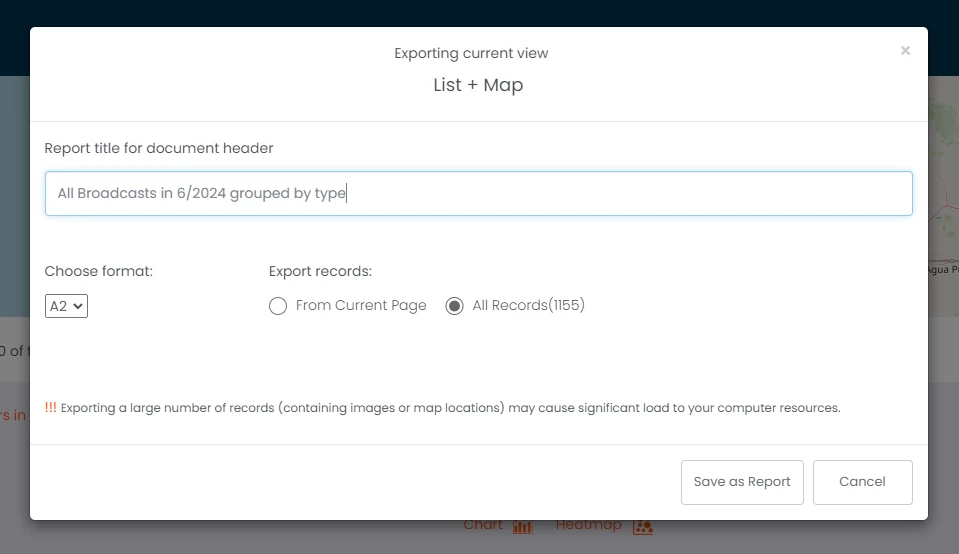959x554 pixels.
Task: Click the Heatmap dots icon
Action: pos(644,526)
